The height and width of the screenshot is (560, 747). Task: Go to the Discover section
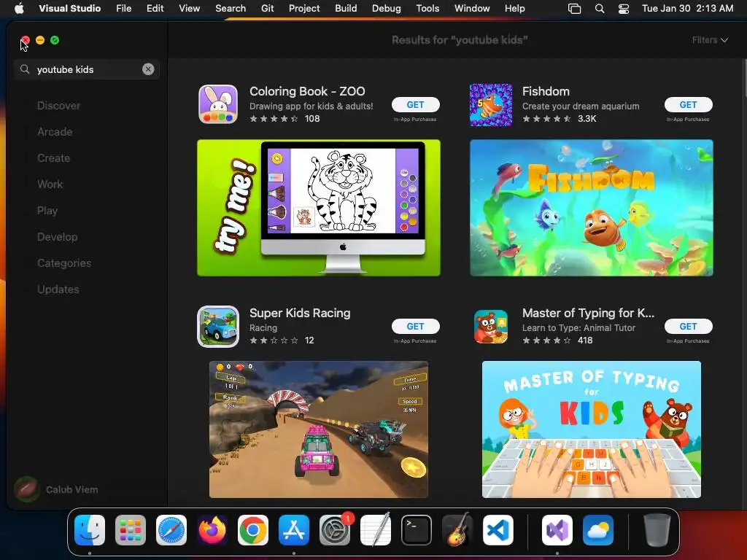58,106
